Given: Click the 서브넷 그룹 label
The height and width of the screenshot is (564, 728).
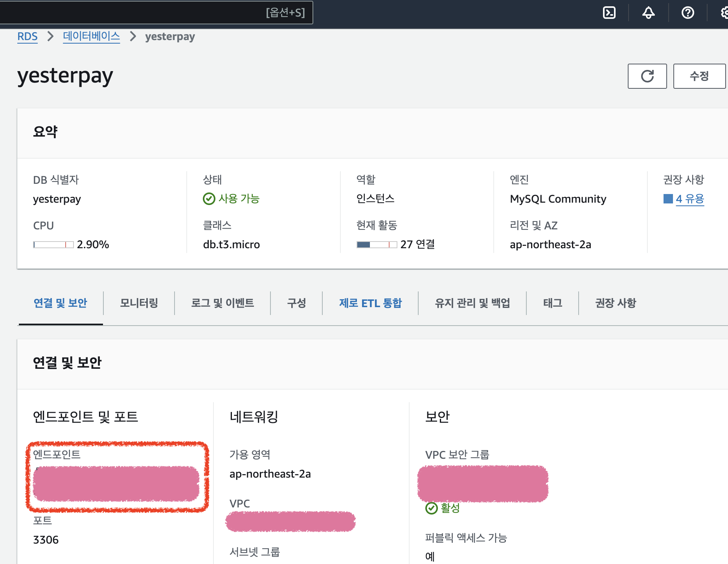Looking at the screenshot, I should tap(255, 552).
